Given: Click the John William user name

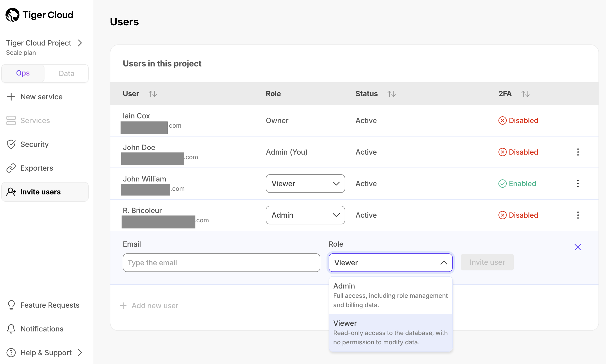Looking at the screenshot, I should (144, 179).
